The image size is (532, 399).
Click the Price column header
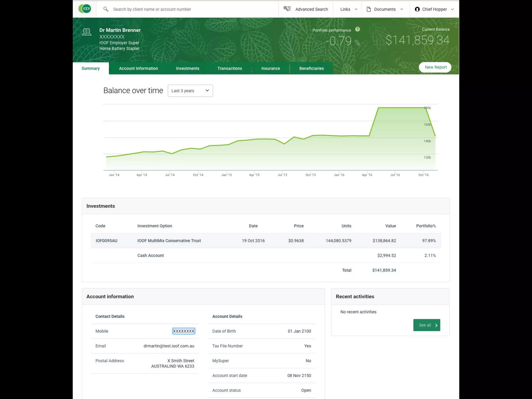(299, 226)
